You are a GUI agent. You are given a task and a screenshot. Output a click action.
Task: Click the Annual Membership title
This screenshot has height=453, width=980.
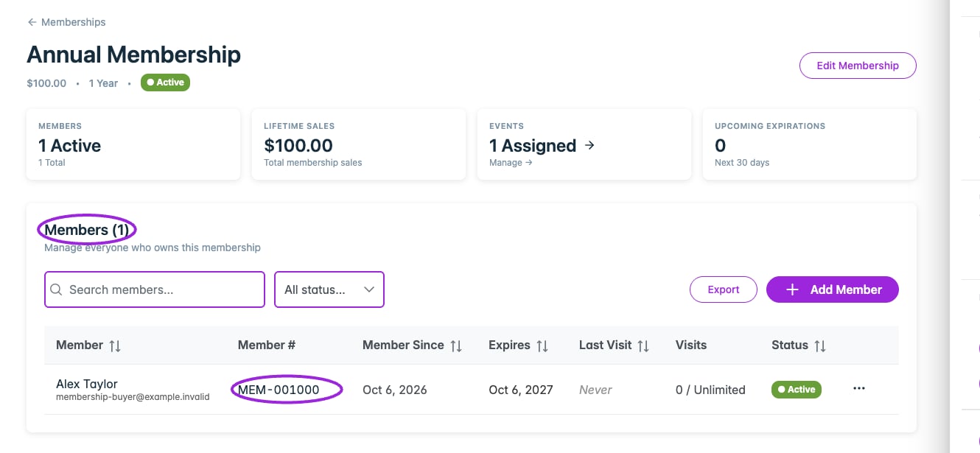(133, 55)
